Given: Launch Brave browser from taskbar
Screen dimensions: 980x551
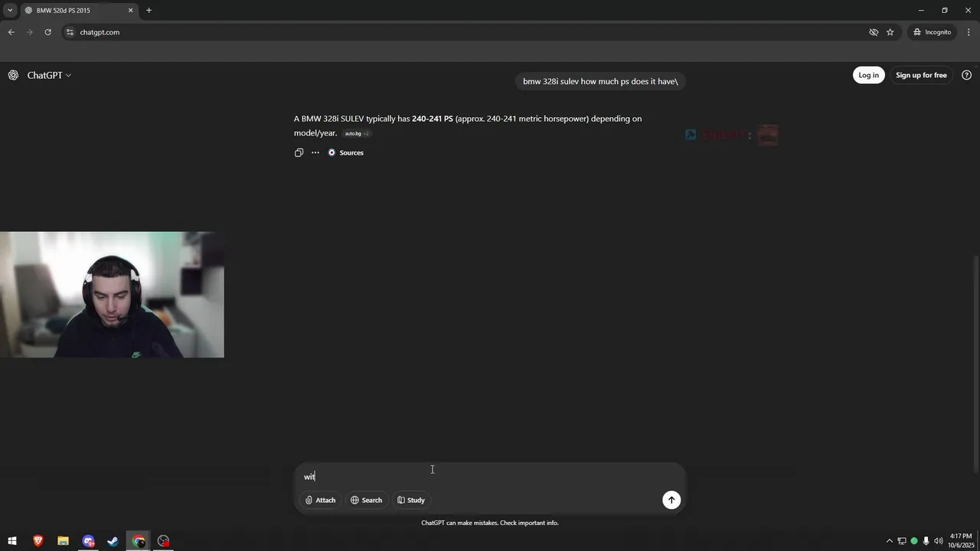Looking at the screenshot, I should click(x=38, y=541).
